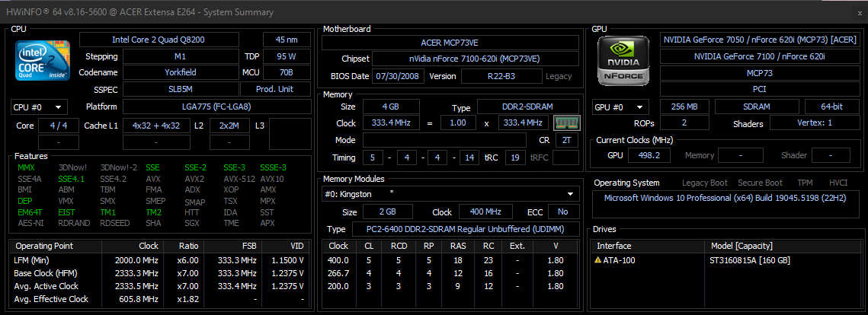
Task: Click the memory Type DDR2-SDRAM field
Action: [528, 107]
